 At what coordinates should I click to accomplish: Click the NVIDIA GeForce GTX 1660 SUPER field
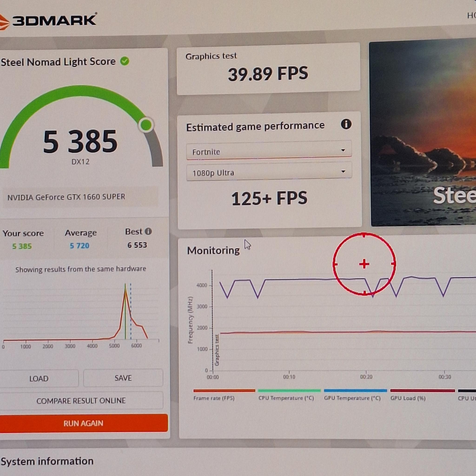(80, 197)
